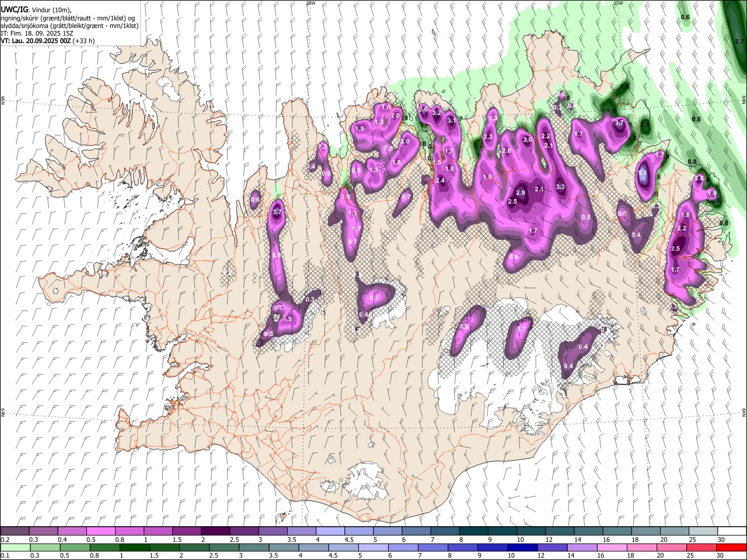Image resolution: width=747 pixels, height=560 pixels.
Task: Click the 2.2 value above 2.5 in the east
Action: 682,228
